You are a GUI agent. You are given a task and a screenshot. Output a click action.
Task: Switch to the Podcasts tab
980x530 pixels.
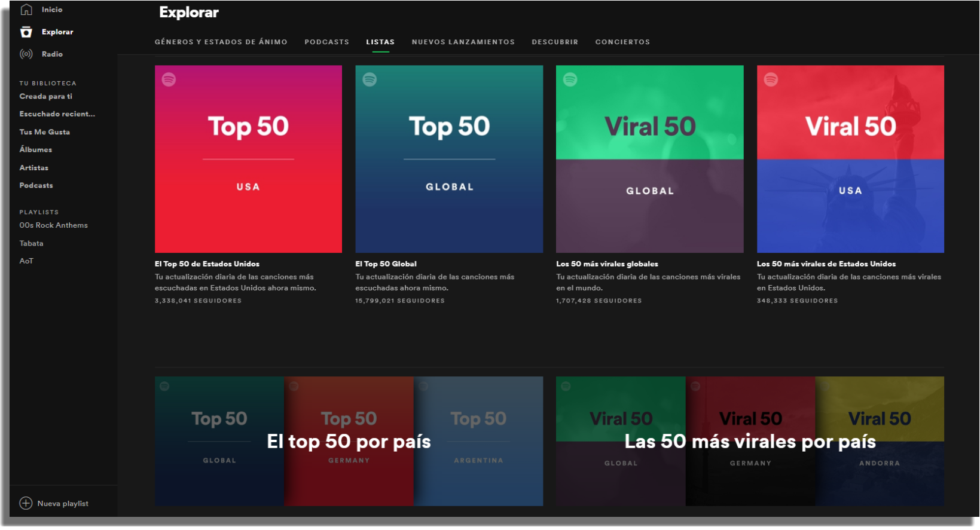[326, 42]
